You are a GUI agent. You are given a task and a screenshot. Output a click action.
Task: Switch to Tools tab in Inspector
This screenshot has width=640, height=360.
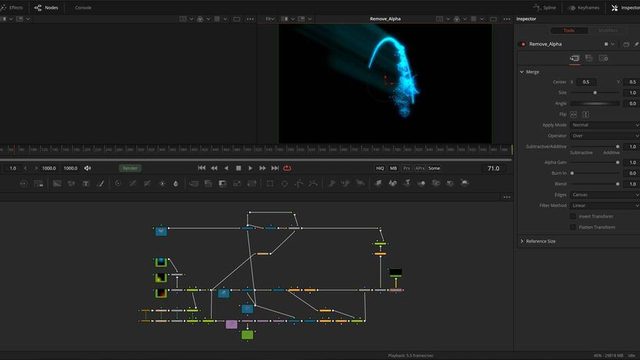[x=569, y=31]
